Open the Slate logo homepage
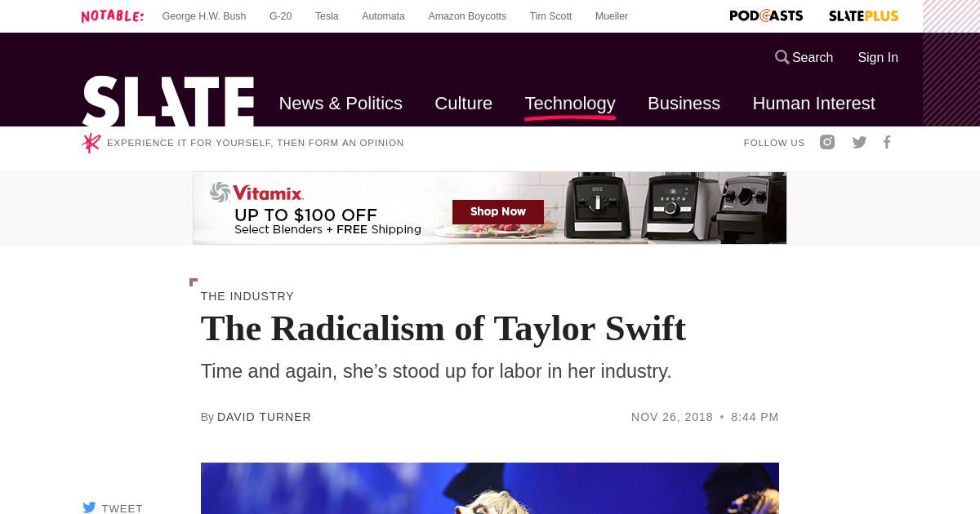Screen dimensions: 980x514 point(168,101)
